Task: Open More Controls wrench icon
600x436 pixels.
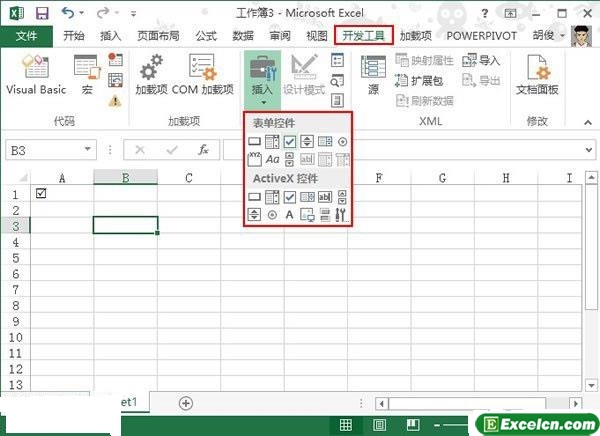Action: pyautogui.click(x=341, y=215)
